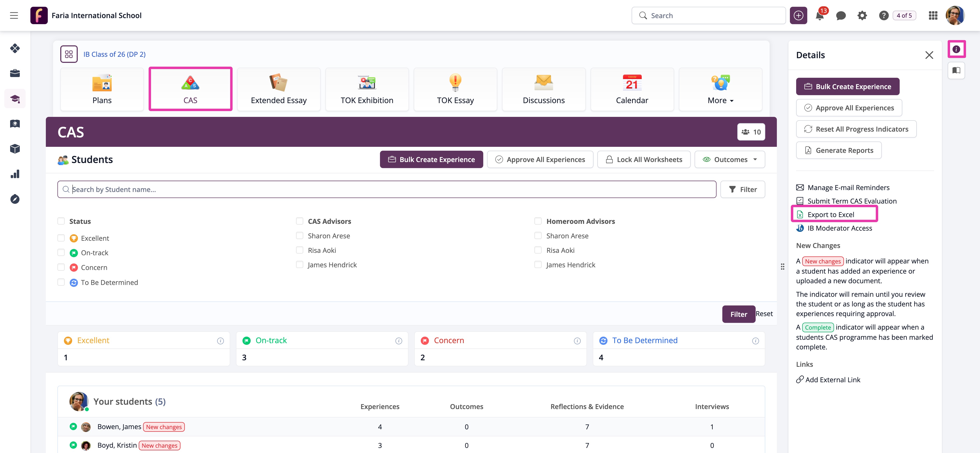Click the purple quick-add plus icon
The height and width of the screenshot is (453, 980).
[x=798, y=16]
